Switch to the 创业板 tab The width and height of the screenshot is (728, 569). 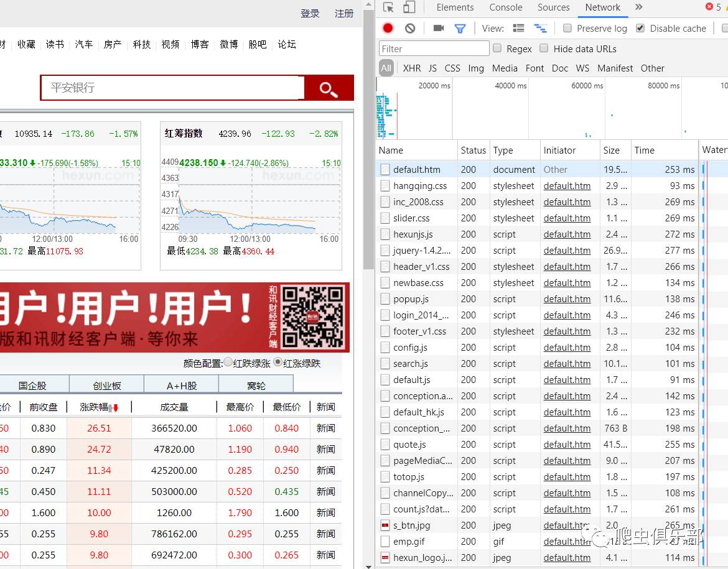click(x=107, y=385)
